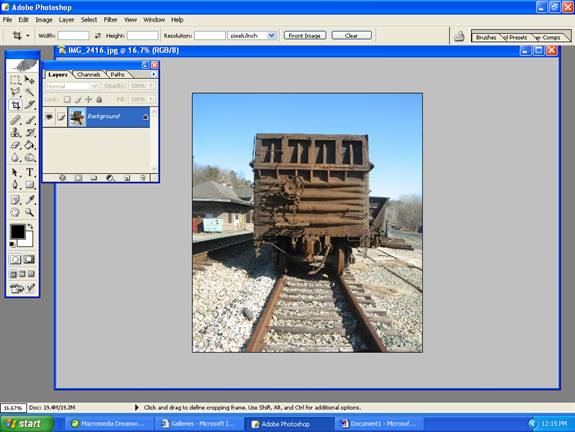
Task: Toggle lock position
Action: (88, 99)
